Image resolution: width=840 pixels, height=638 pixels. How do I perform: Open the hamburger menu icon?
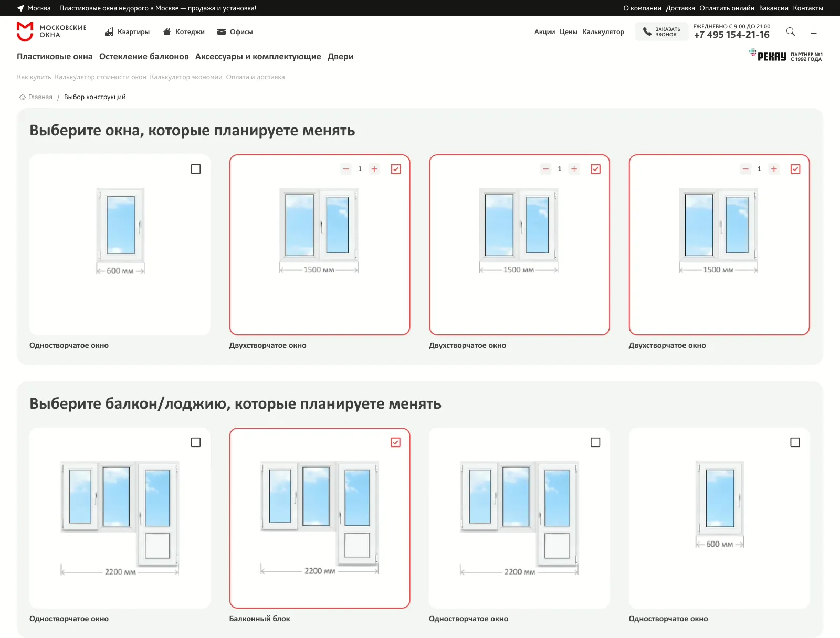pyautogui.click(x=814, y=31)
